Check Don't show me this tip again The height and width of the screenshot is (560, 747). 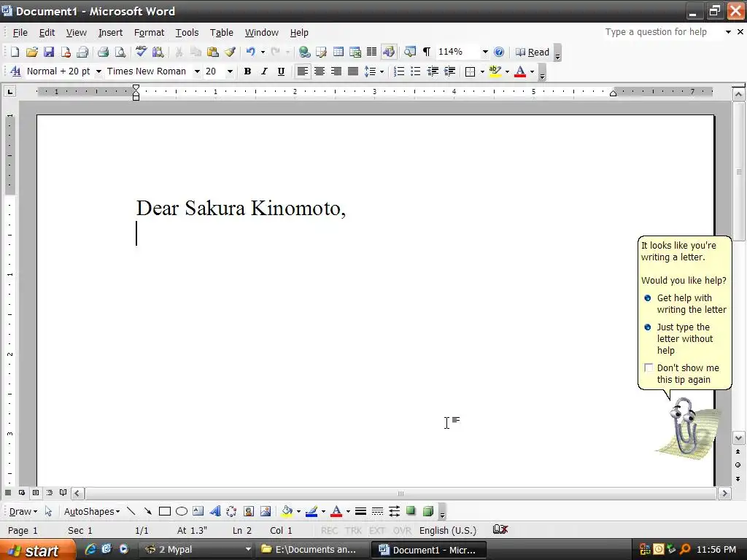point(649,367)
